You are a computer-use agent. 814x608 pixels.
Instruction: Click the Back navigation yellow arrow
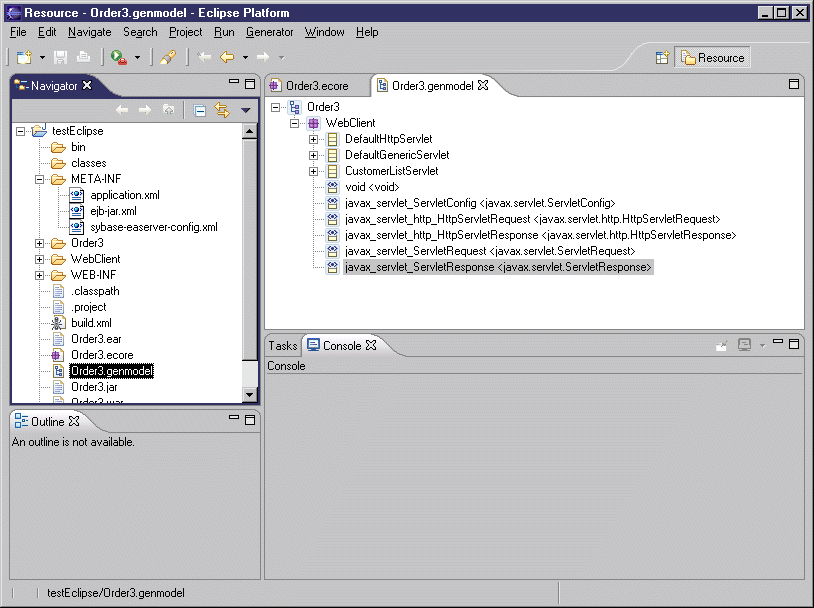227,58
